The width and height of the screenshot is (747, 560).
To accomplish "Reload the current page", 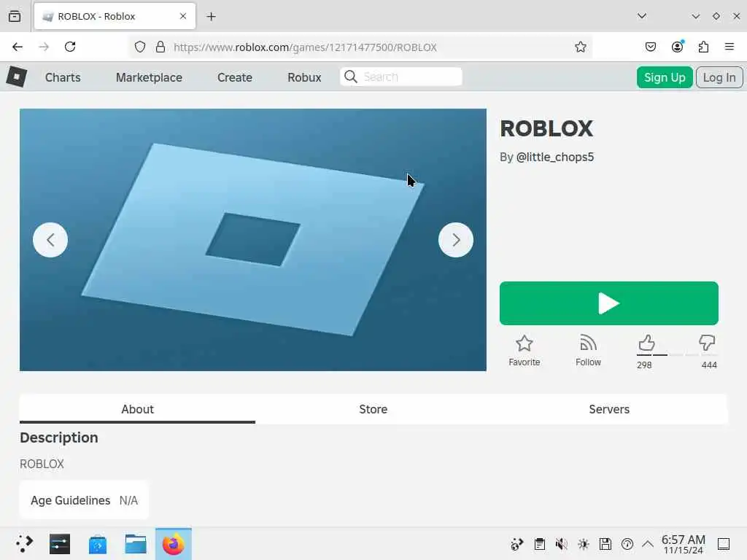I will coord(70,47).
